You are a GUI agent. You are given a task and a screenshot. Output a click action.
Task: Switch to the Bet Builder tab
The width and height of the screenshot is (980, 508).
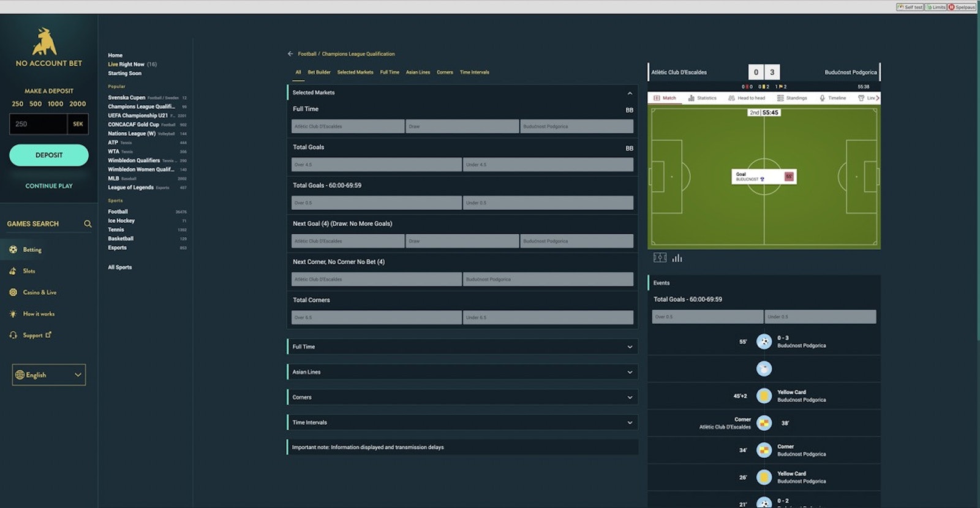(318, 72)
